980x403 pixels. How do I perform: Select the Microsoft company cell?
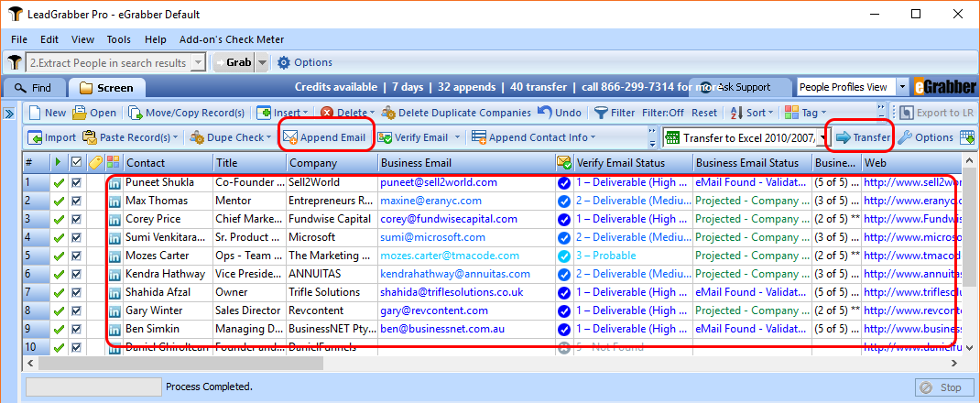[332, 237]
